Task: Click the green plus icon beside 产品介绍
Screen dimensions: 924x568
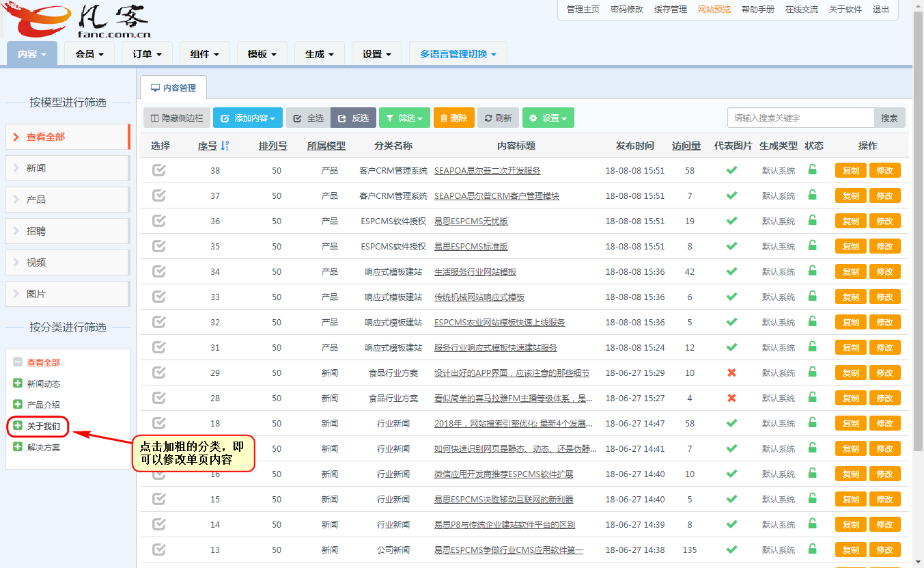Action: point(18,405)
